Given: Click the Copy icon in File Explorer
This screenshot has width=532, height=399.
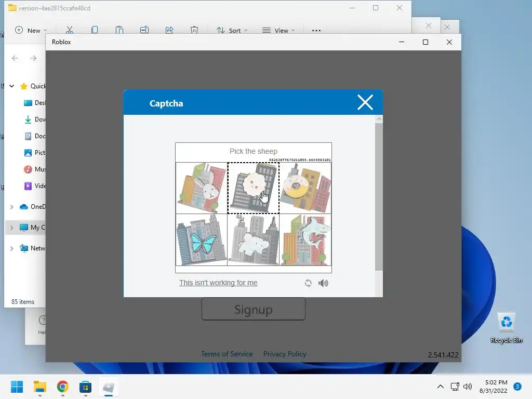Looking at the screenshot, I should pyautogui.click(x=95, y=30).
